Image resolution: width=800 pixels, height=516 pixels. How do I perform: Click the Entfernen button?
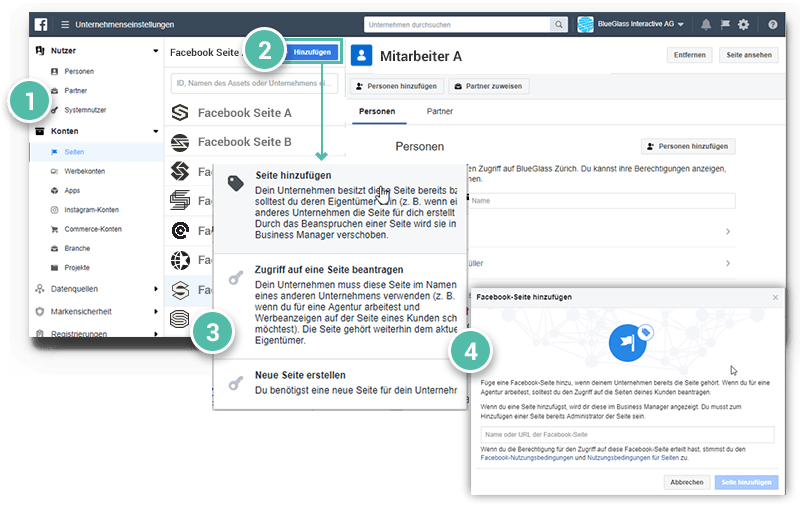[689, 56]
